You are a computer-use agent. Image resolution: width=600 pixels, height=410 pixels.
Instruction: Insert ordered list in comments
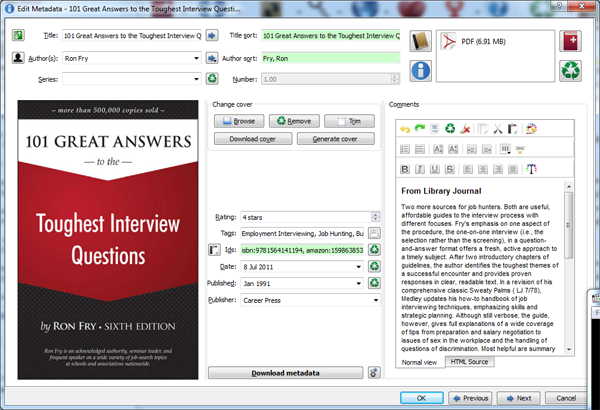405,149
